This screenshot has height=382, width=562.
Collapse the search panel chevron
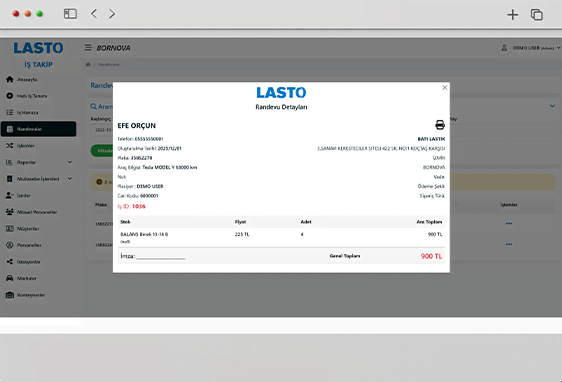click(552, 106)
